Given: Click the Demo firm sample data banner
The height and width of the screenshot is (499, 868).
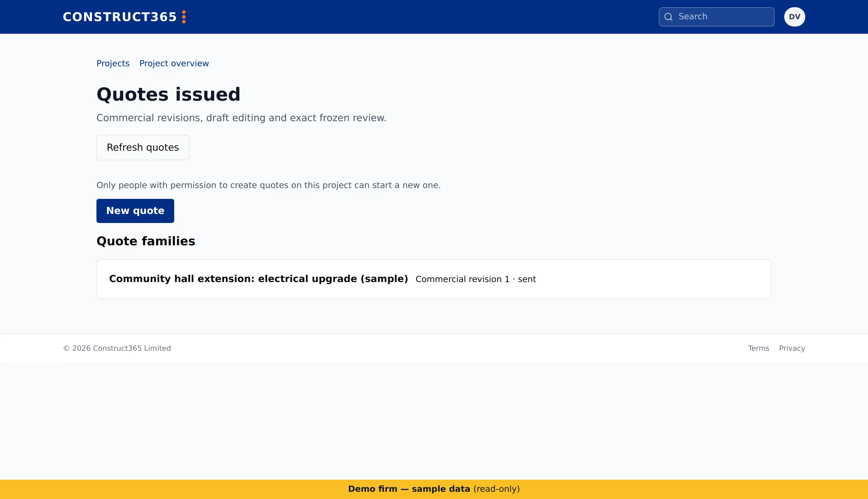Looking at the screenshot, I should 434,489.
